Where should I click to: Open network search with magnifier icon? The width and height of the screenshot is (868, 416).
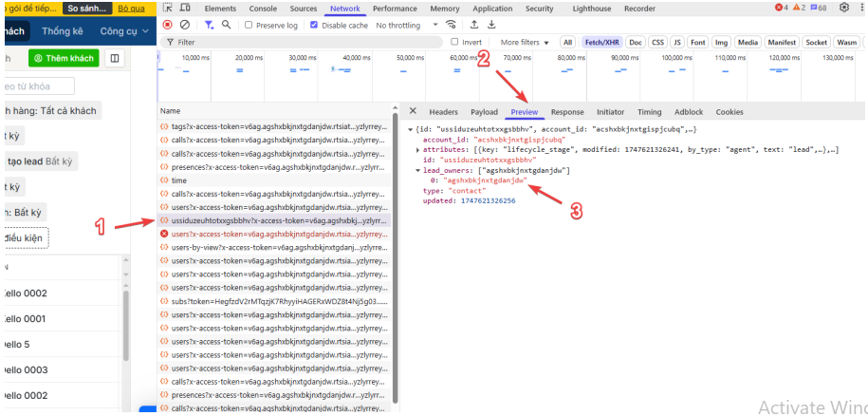226,25
